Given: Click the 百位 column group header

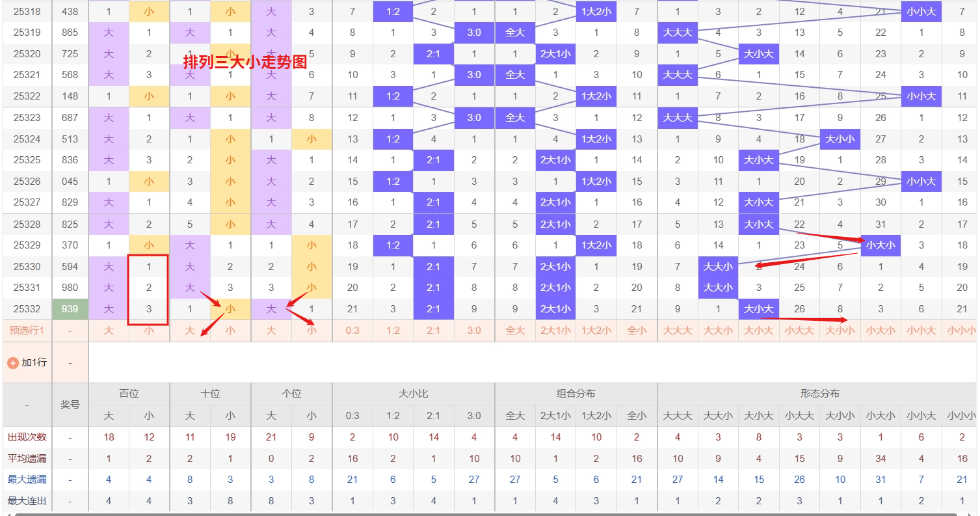Looking at the screenshot, I should click(129, 394).
